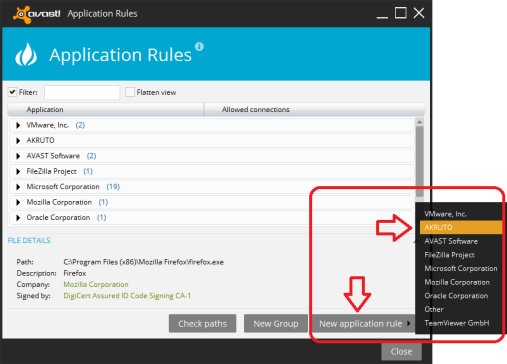Viewport: 507px width, 364px height.
Task: Choose Microsoft Corporation in the popup menu
Action: click(461, 268)
